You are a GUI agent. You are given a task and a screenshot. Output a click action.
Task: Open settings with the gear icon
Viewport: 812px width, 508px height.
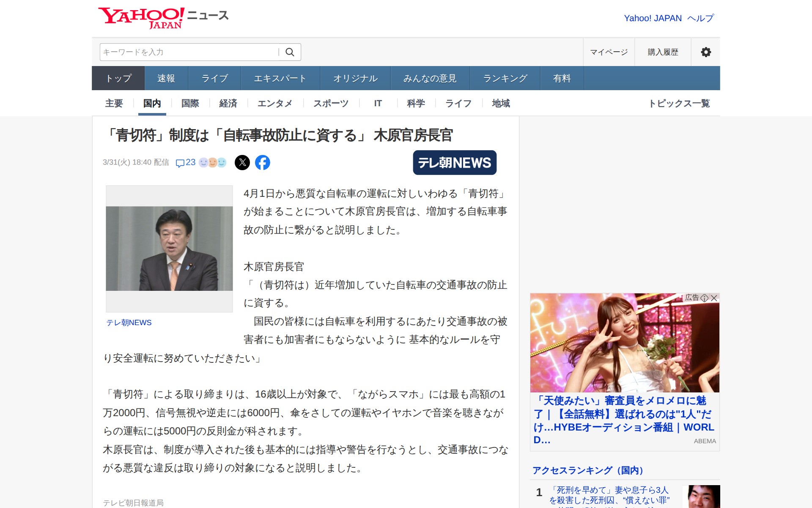pos(705,52)
